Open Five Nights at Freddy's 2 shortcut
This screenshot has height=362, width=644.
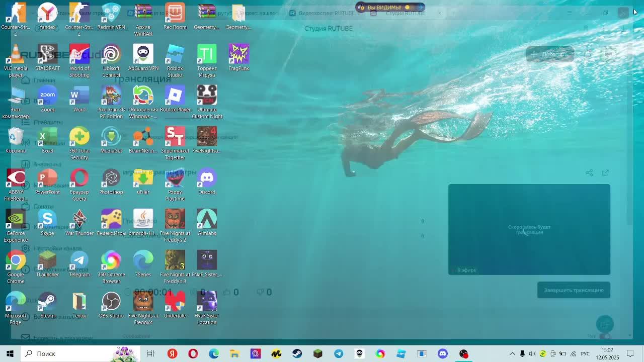(175, 226)
